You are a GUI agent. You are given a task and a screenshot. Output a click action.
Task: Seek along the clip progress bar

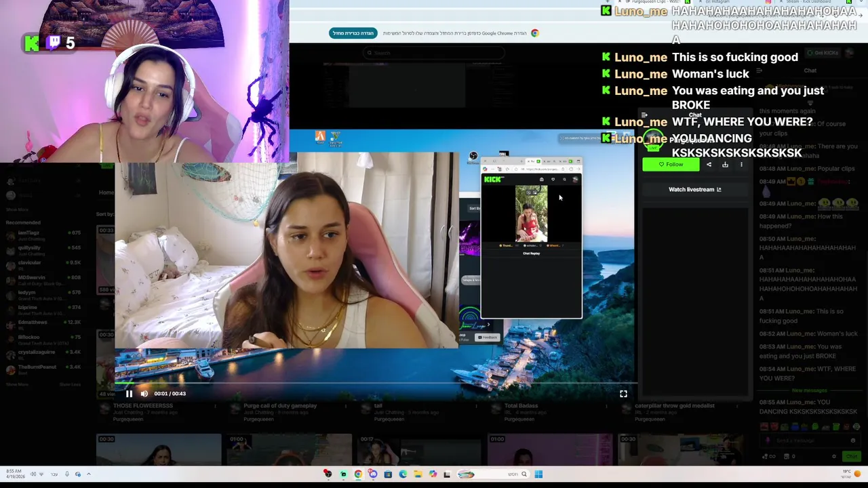tap(375, 384)
